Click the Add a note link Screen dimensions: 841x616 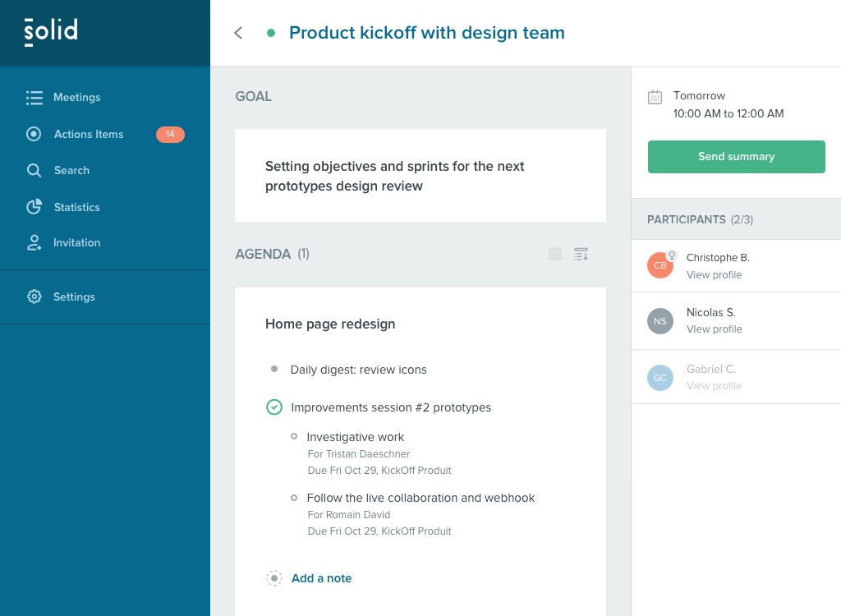tap(321, 578)
